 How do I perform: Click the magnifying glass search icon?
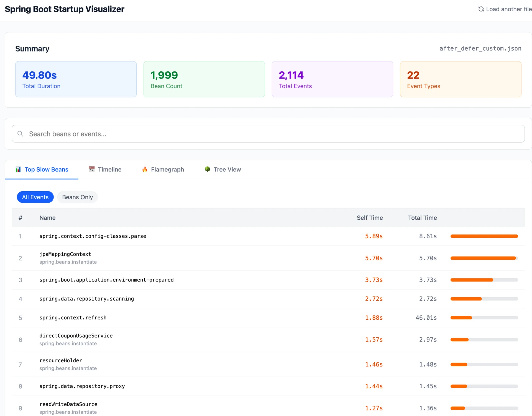click(20, 134)
